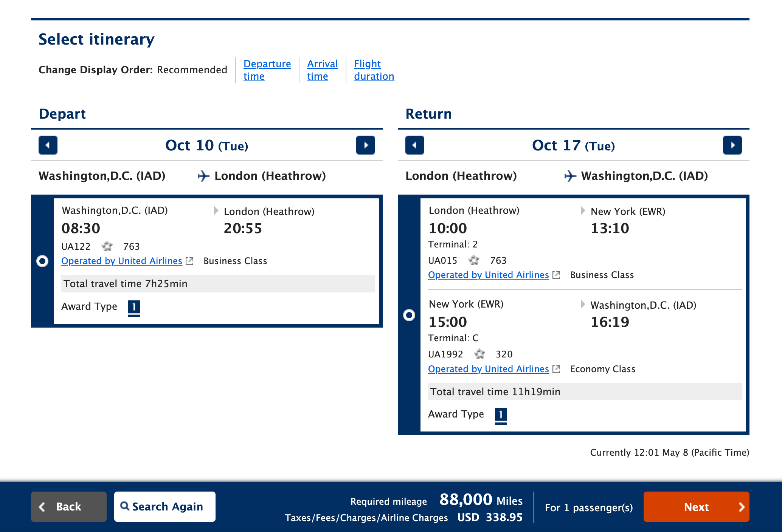Click the Total travel time 11h19min bar
The width and height of the screenshot is (782, 532).
coord(585,392)
